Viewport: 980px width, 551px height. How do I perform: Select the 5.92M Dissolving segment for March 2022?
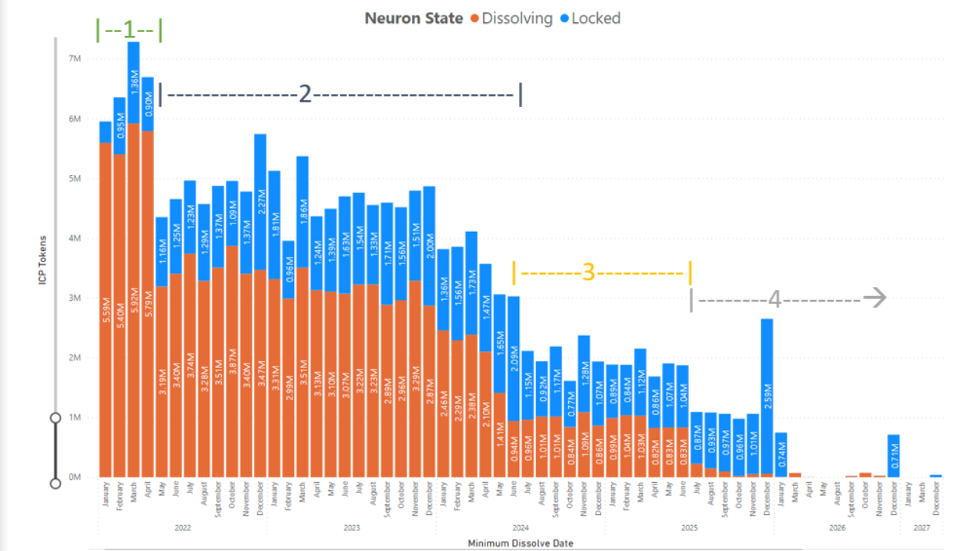coord(133,300)
